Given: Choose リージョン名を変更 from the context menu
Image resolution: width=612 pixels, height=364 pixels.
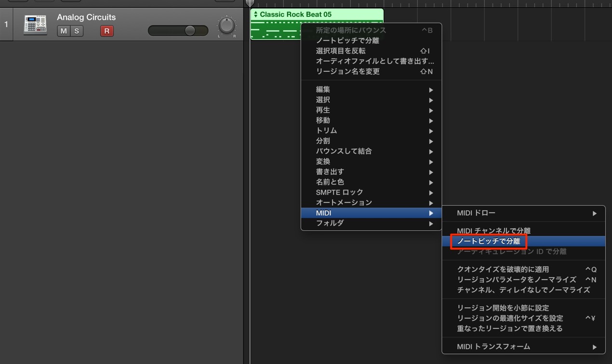Looking at the screenshot, I should [371, 71].
